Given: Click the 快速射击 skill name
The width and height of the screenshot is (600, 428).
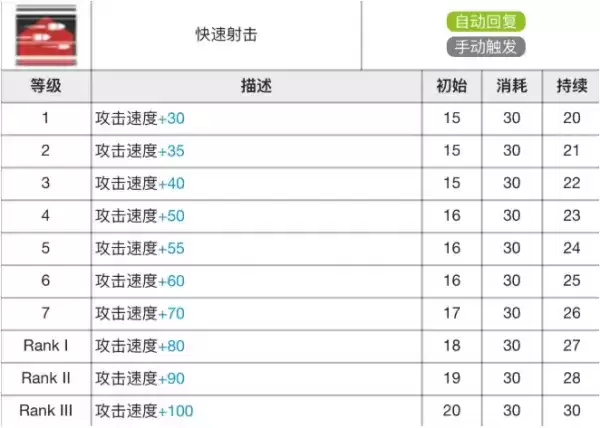Looking at the screenshot, I should tap(225, 35).
